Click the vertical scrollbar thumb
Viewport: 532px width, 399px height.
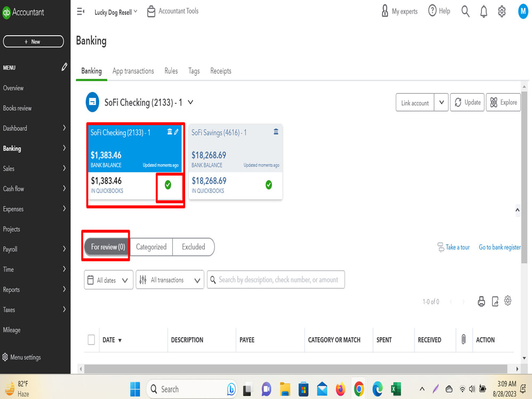point(524,177)
